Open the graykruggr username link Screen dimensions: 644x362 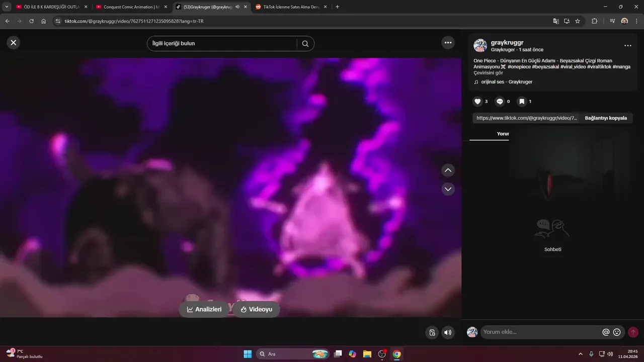point(507,43)
